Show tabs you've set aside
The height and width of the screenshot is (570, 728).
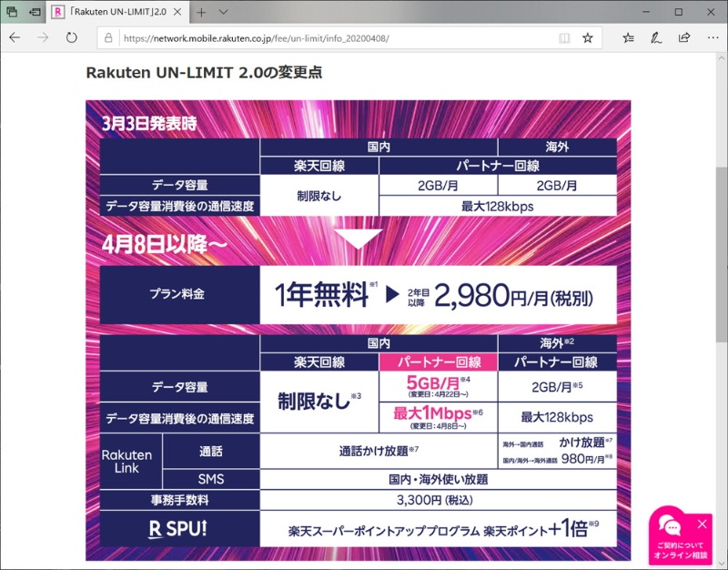35,10
